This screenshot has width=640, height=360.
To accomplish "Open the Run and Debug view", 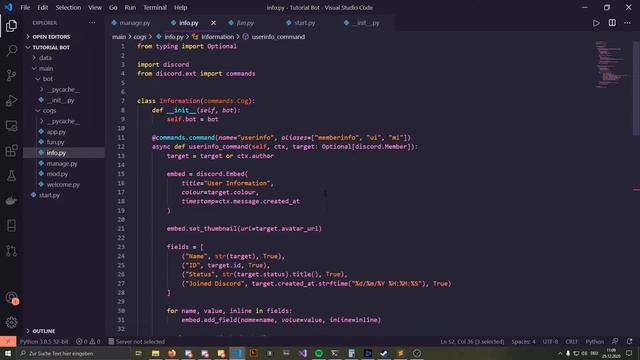I will point(11,100).
